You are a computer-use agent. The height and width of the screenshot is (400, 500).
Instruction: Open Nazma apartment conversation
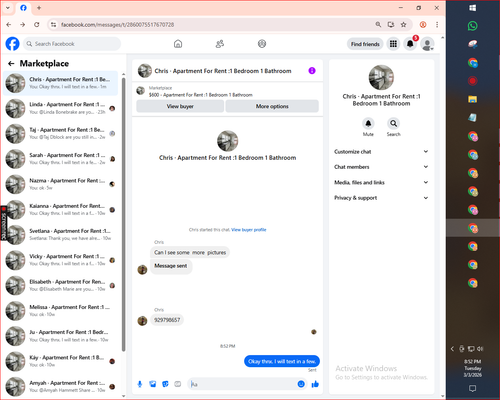coord(61,184)
